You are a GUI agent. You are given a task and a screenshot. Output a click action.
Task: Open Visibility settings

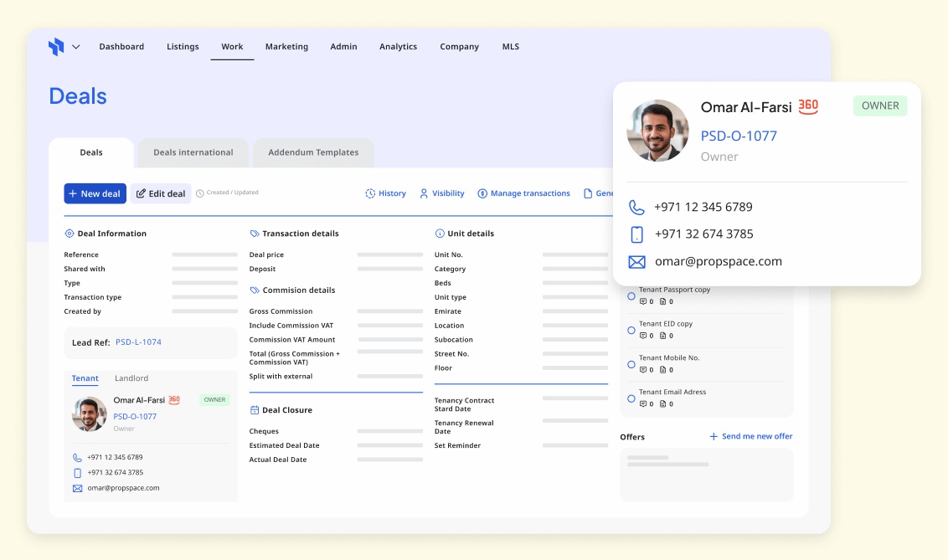(x=442, y=193)
